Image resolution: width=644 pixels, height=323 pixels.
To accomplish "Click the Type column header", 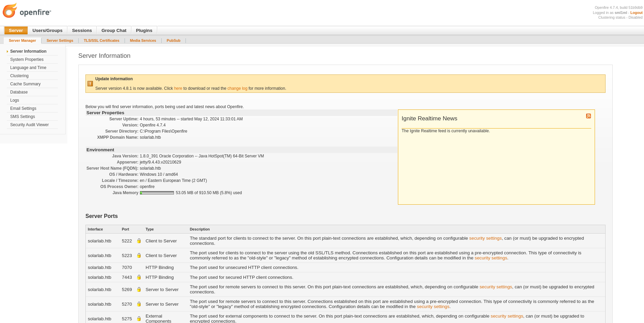I will click(x=150, y=229).
